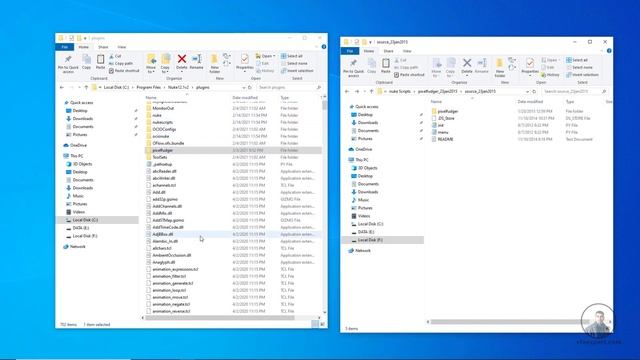This screenshot has height=360, width=640.
Task: Click Forward arrow in source_23jan2015 window
Action: point(357,91)
